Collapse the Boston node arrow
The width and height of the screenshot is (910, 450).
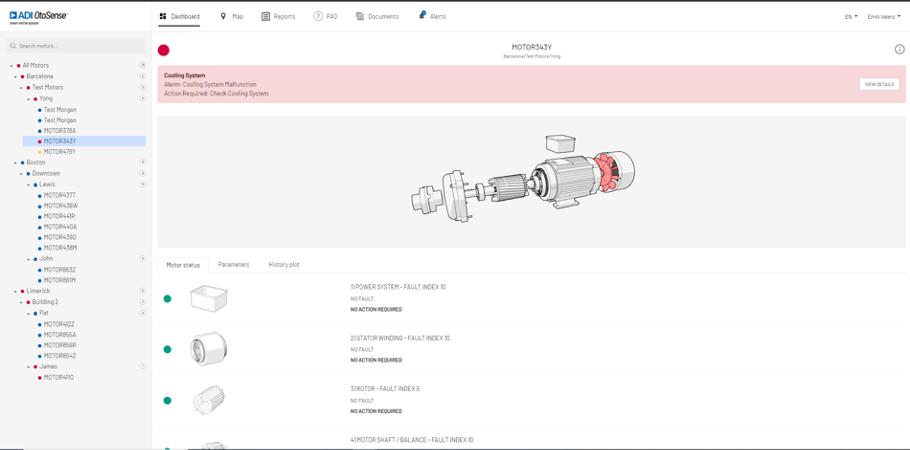16,163
